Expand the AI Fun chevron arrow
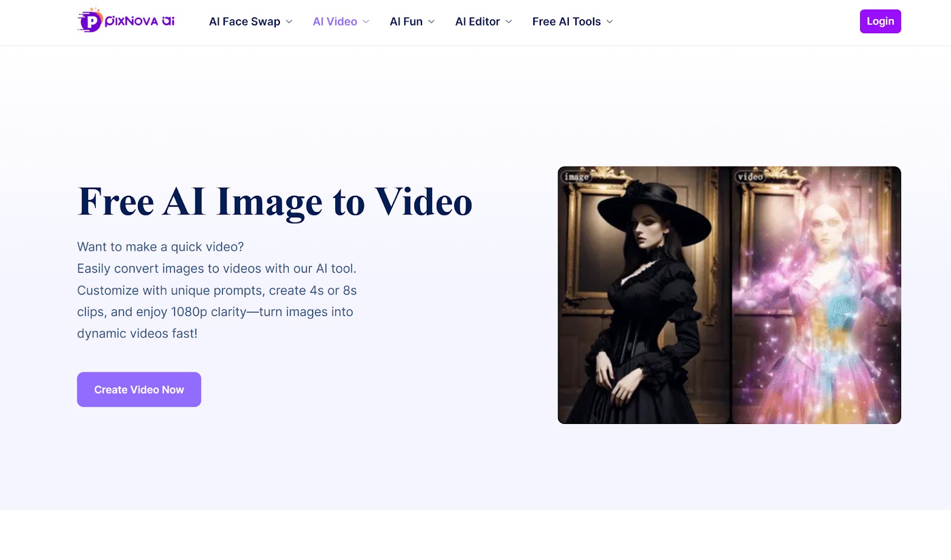 tap(432, 22)
